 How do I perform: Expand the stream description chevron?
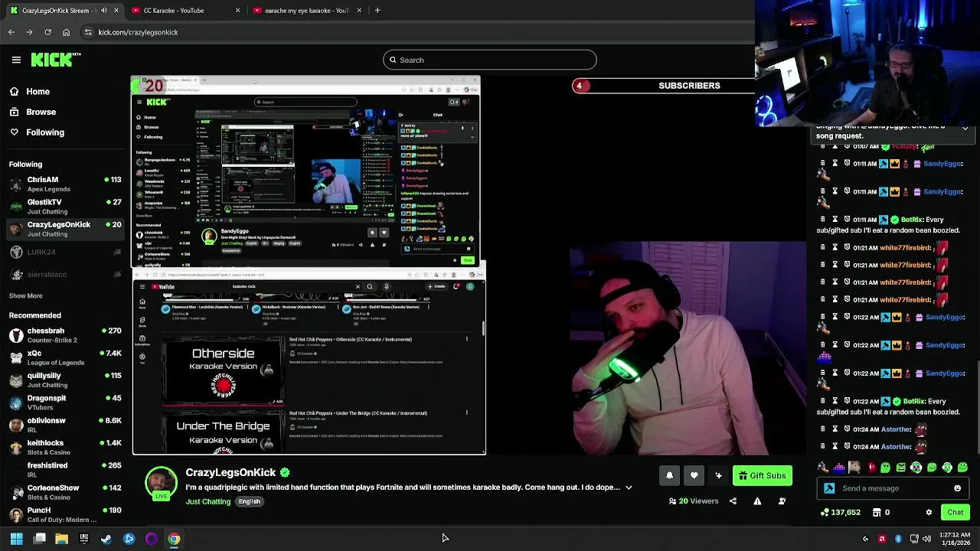click(629, 487)
